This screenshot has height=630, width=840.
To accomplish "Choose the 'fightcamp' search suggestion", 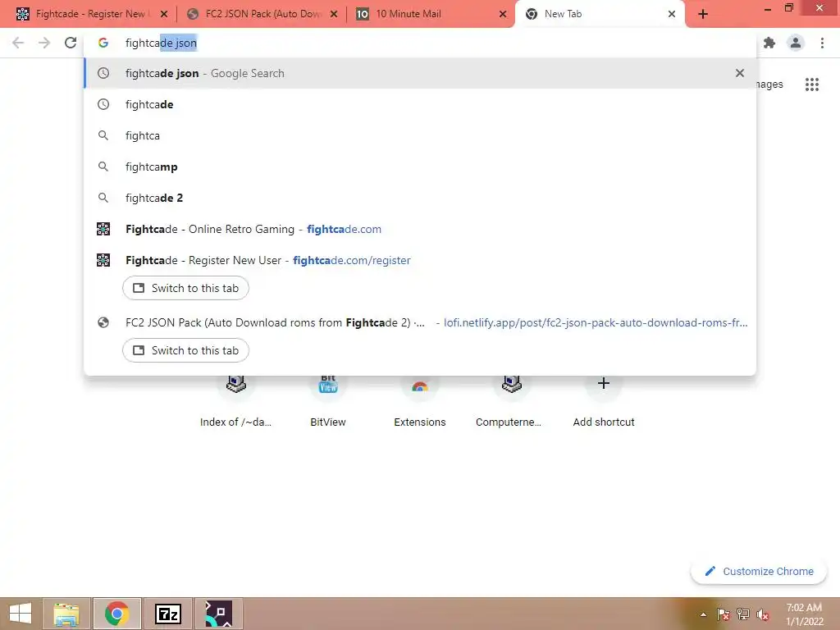I will point(420,167).
